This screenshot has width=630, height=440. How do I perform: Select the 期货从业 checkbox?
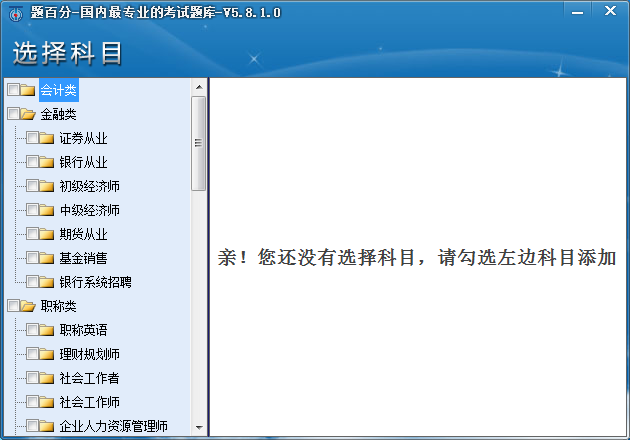[33, 233]
